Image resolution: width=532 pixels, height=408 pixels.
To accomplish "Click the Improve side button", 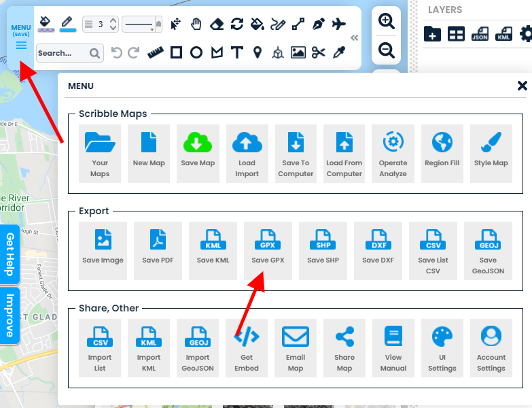I will (10, 316).
